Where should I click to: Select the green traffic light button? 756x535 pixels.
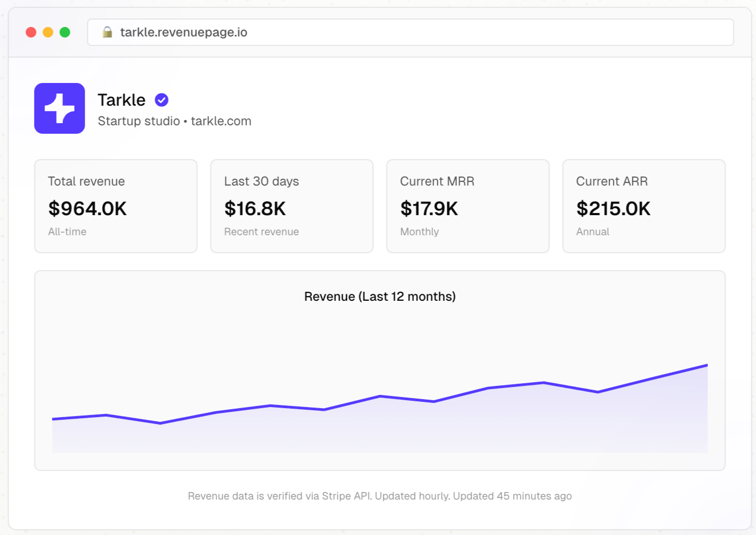coord(65,32)
